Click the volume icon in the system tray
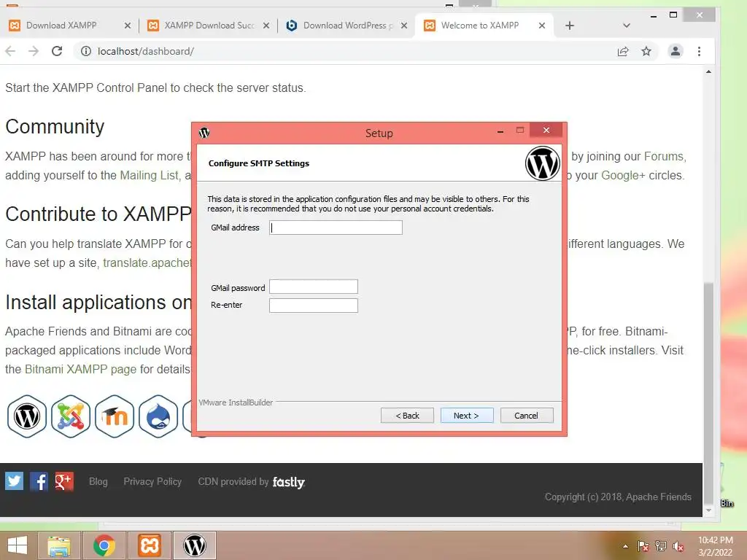Screen dimensions: 747x560 [678, 546]
